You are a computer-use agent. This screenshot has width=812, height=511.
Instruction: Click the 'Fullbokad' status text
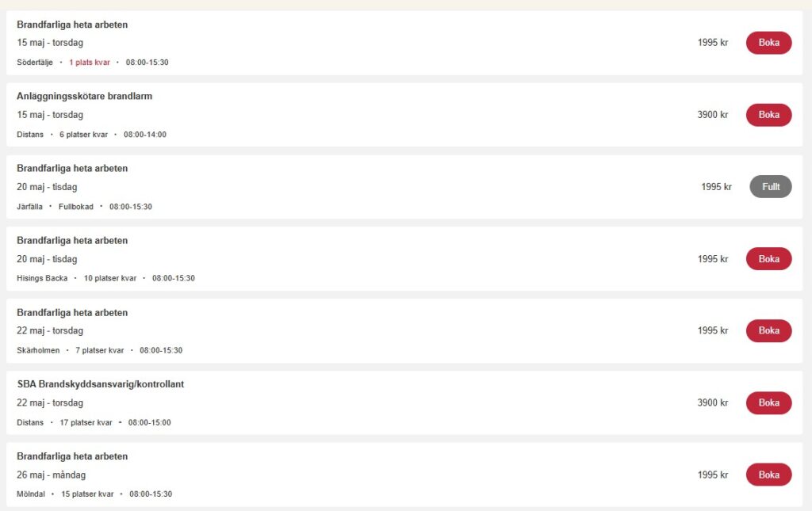click(76, 206)
